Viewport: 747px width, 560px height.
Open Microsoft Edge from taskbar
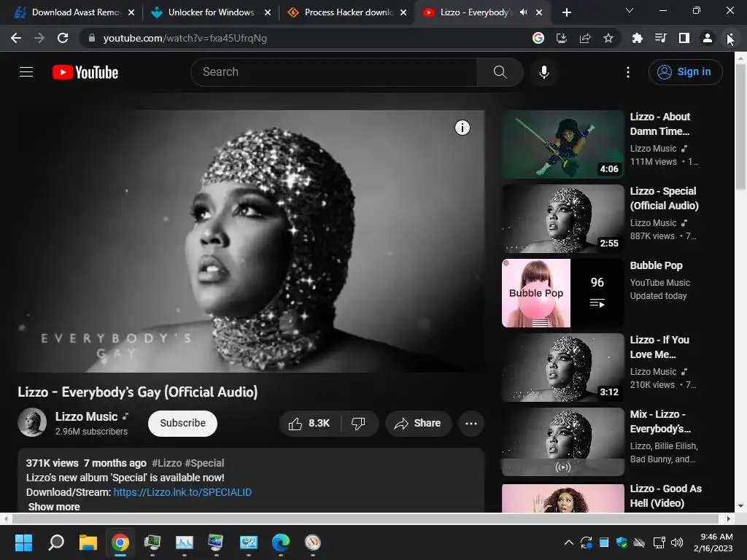click(x=281, y=542)
